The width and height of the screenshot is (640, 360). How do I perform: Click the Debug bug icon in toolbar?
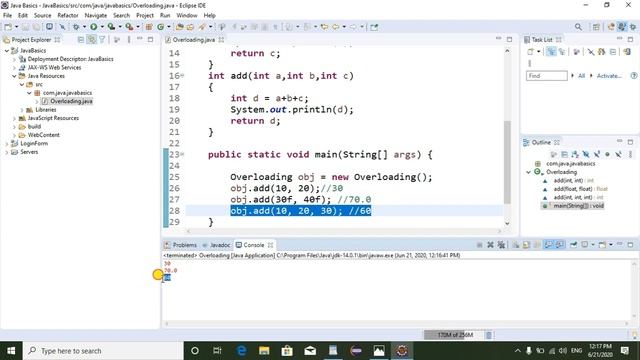pos(76,27)
